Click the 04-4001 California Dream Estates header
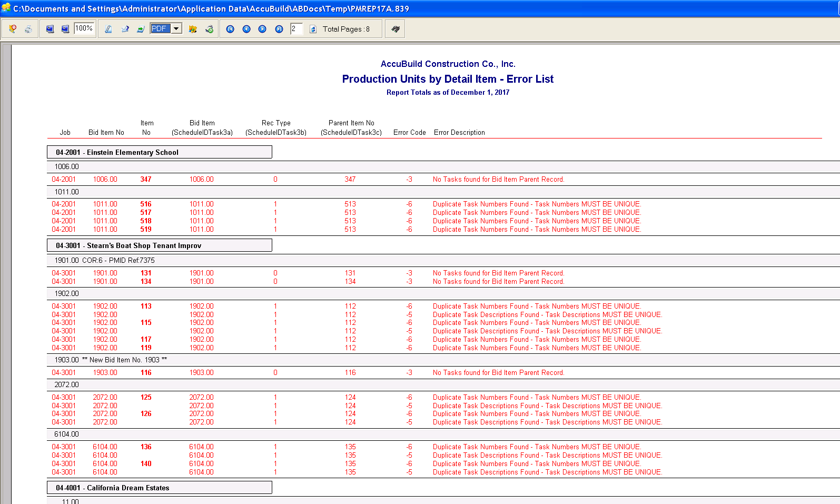 pos(159,488)
